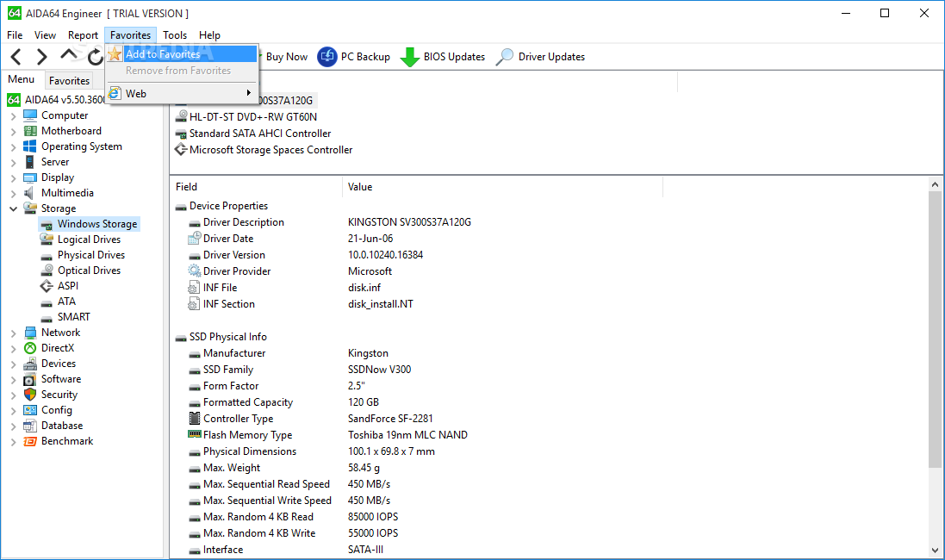Click the Display monitor icon
Image resolution: width=945 pixels, height=560 pixels.
(x=30, y=177)
